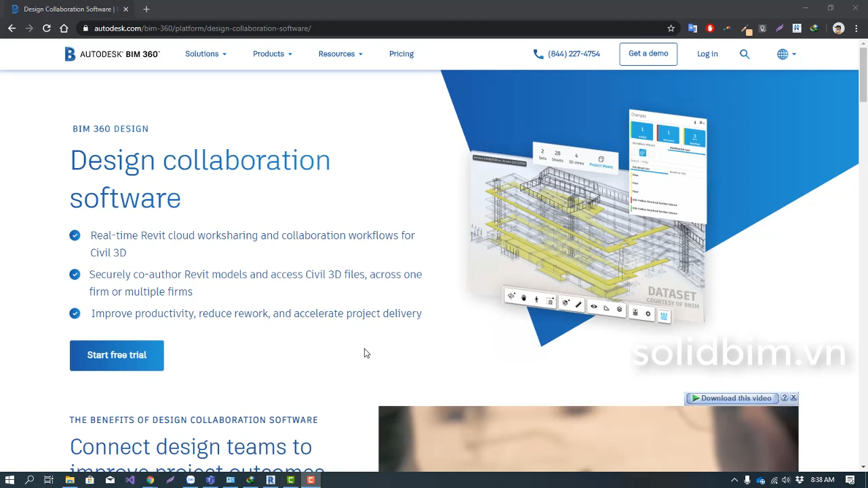Close the Download this video bar

pyautogui.click(x=793, y=398)
